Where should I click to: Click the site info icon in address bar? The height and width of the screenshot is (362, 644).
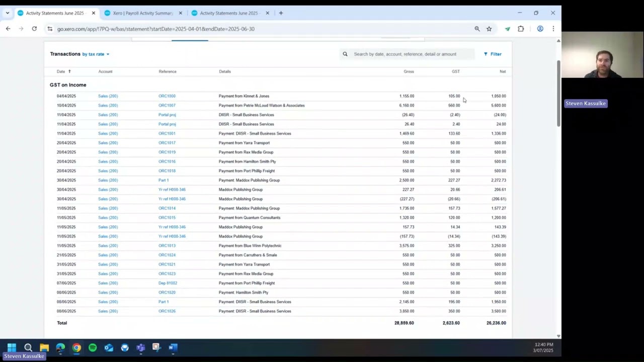coord(50,29)
